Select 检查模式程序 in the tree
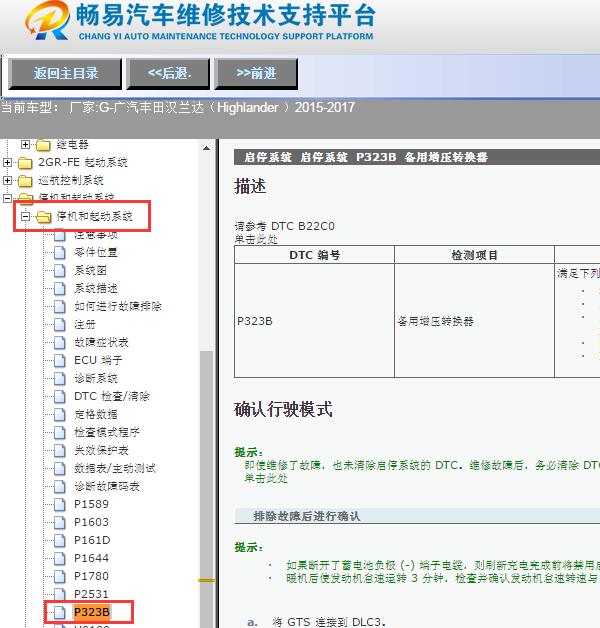The height and width of the screenshot is (628, 600). pos(107,433)
